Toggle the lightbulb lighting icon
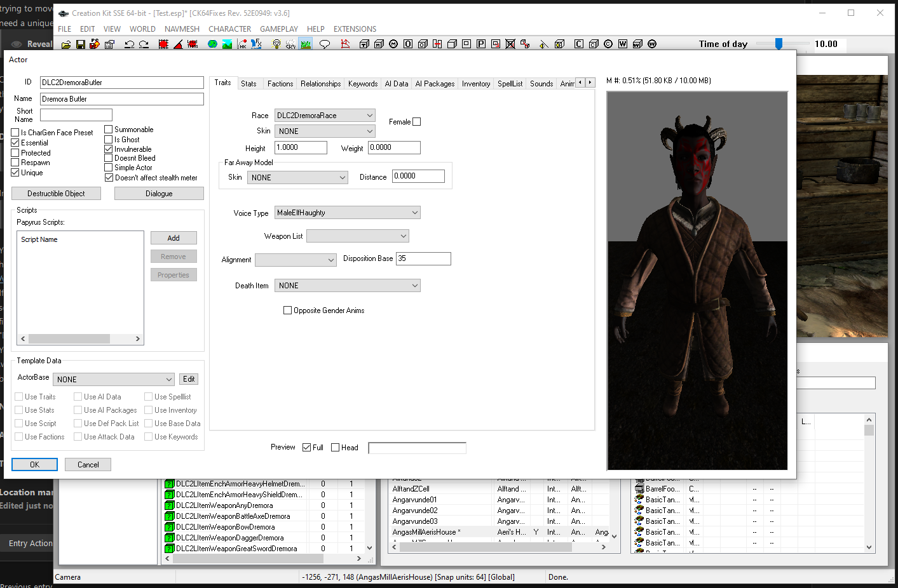898x588 pixels. click(276, 44)
